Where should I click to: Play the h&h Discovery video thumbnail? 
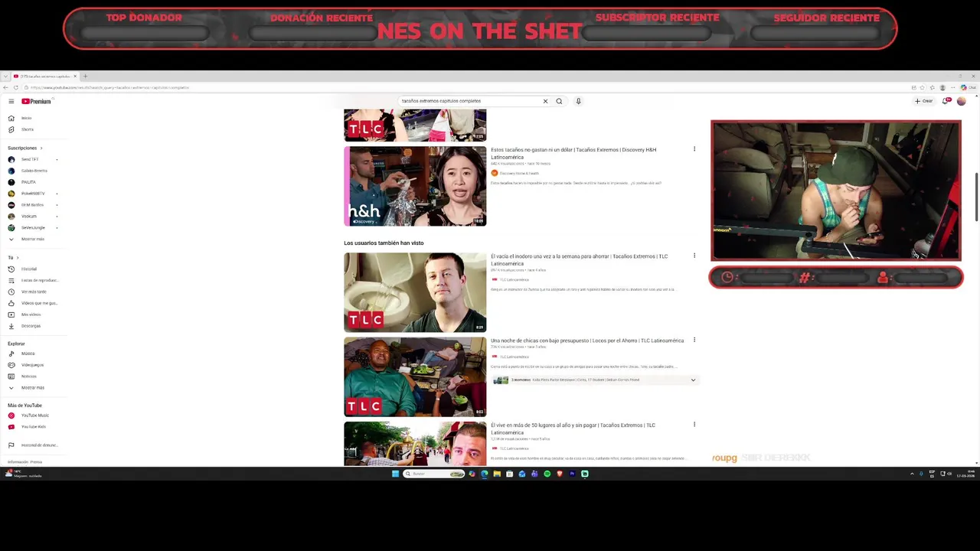(x=415, y=186)
